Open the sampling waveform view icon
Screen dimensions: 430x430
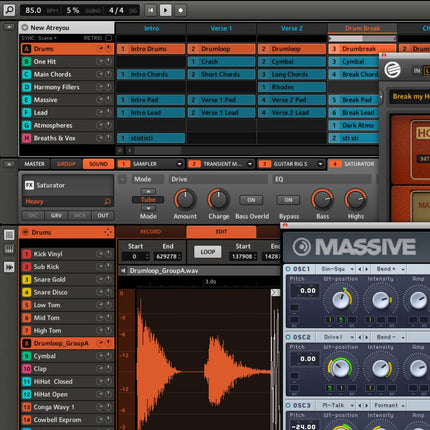(x=9, y=267)
